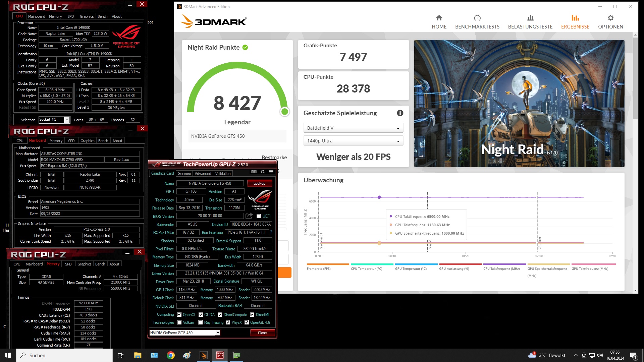This screenshot has height=362, width=644.
Task: Open the Belastungsteste bar icon
Action: click(x=530, y=18)
